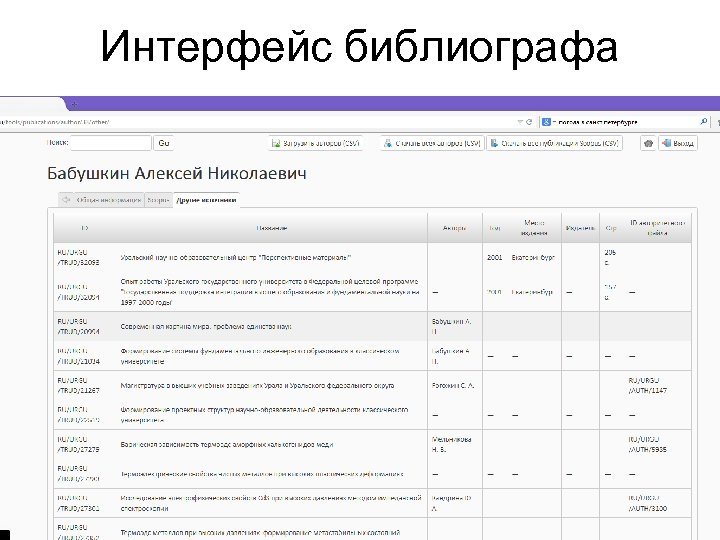Click the Авторы column header
This screenshot has width=720, height=540.
point(455,228)
